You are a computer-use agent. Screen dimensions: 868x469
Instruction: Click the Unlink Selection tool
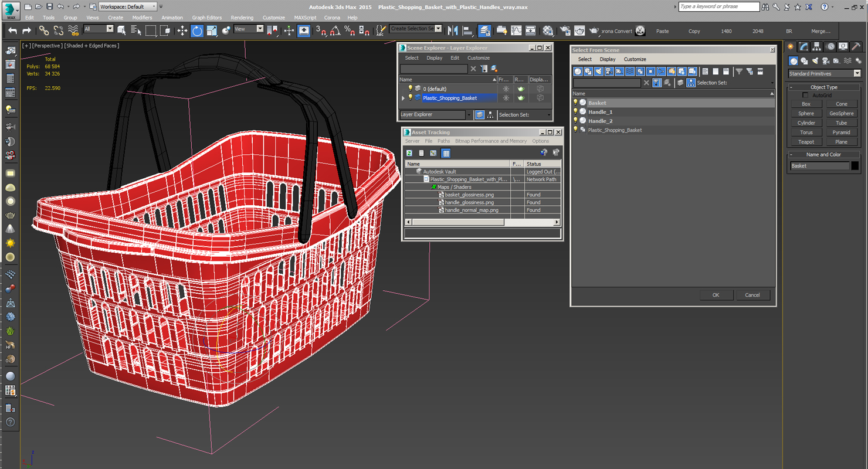pyautogui.click(x=59, y=30)
